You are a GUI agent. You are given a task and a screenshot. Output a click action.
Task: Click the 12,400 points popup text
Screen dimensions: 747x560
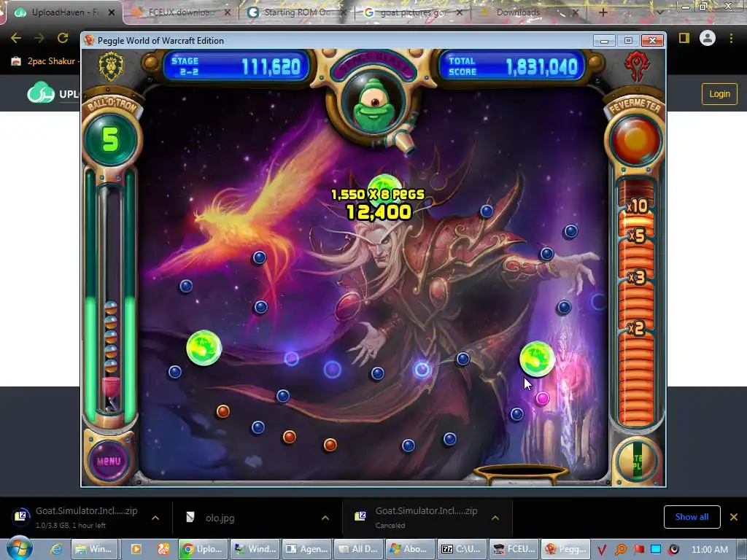379,212
